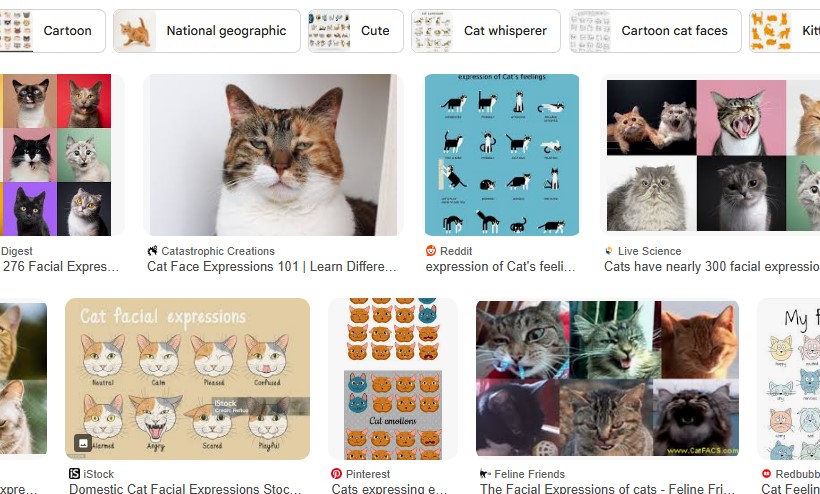This screenshot has width=820, height=494.
Task: Click the Reddit source favicon
Action: pos(431,251)
